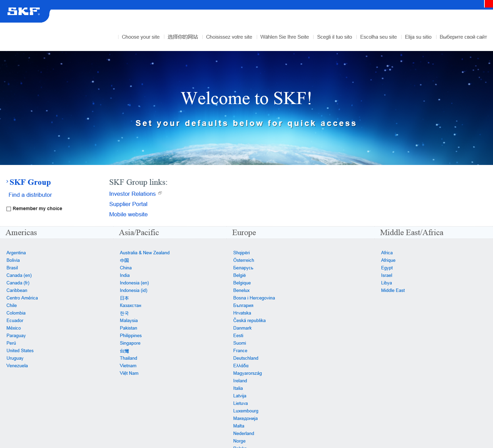This screenshot has height=448, width=493.
Task: Select Luxembourg
Action: click(x=246, y=411)
